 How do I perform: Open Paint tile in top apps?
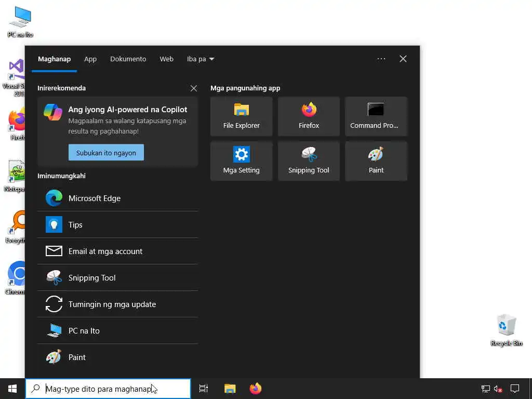pyautogui.click(x=376, y=161)
